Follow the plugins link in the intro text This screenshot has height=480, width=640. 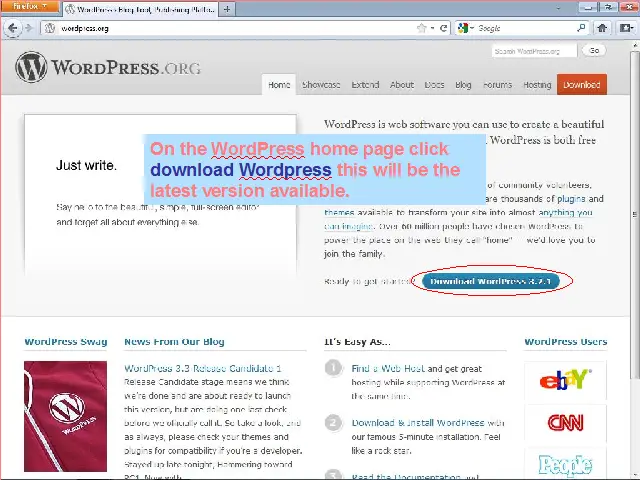pos(571,199)
